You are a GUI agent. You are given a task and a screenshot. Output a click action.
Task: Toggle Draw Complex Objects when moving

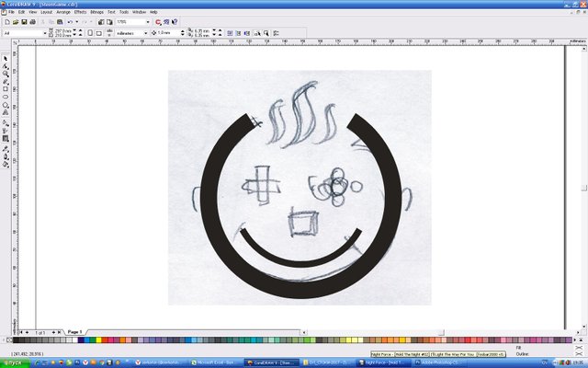[x=257, y=33]
